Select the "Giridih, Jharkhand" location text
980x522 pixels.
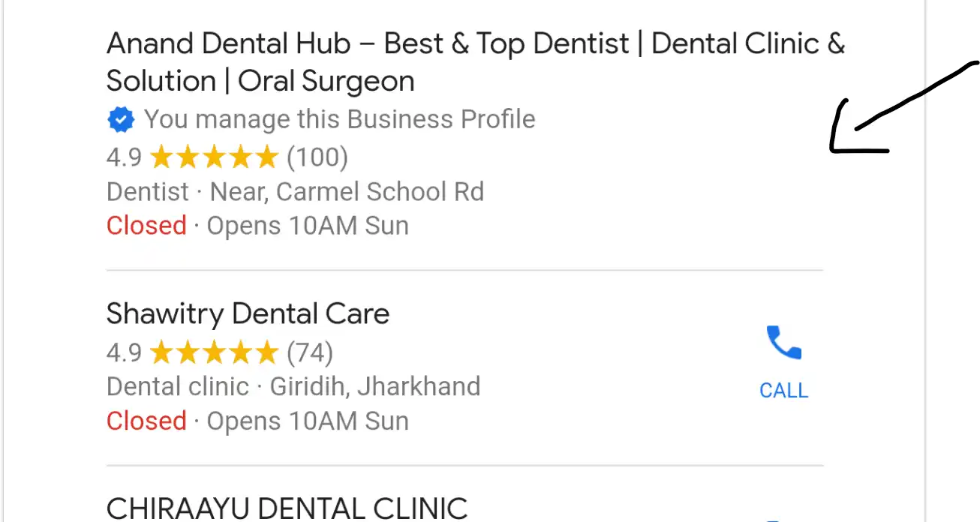pyautogui.click(x=375, y=387)
